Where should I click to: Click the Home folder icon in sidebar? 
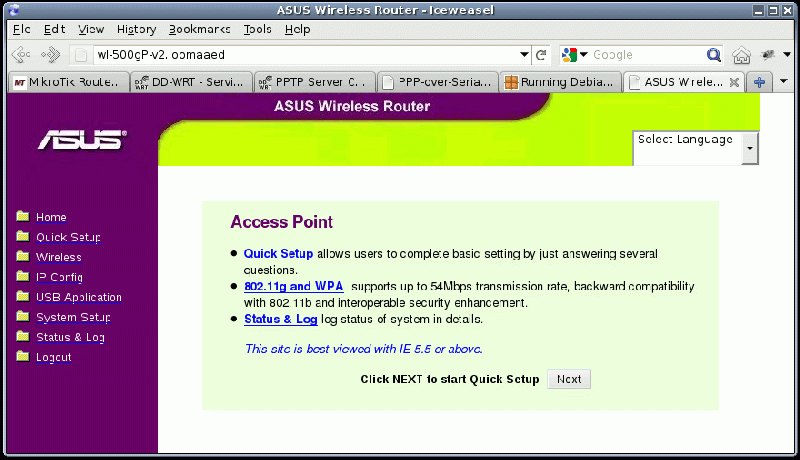[x=23, y=216]
